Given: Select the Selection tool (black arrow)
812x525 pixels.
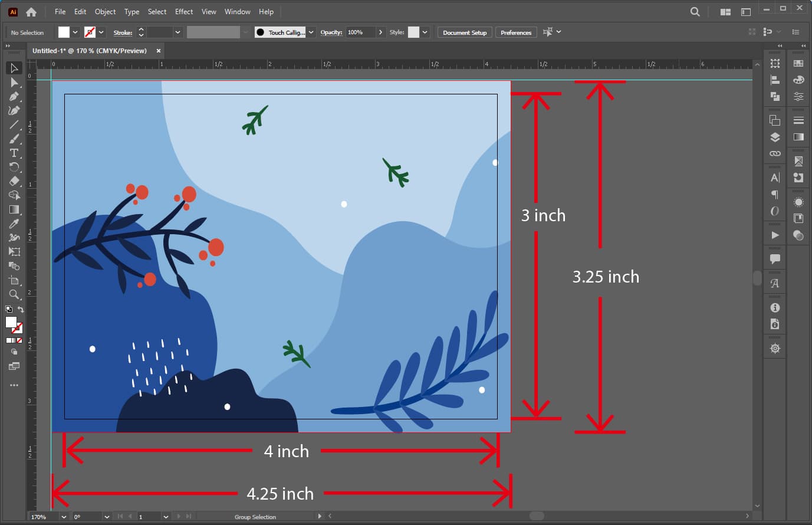Looking at the screenshot, I should (x=14, y=68).
